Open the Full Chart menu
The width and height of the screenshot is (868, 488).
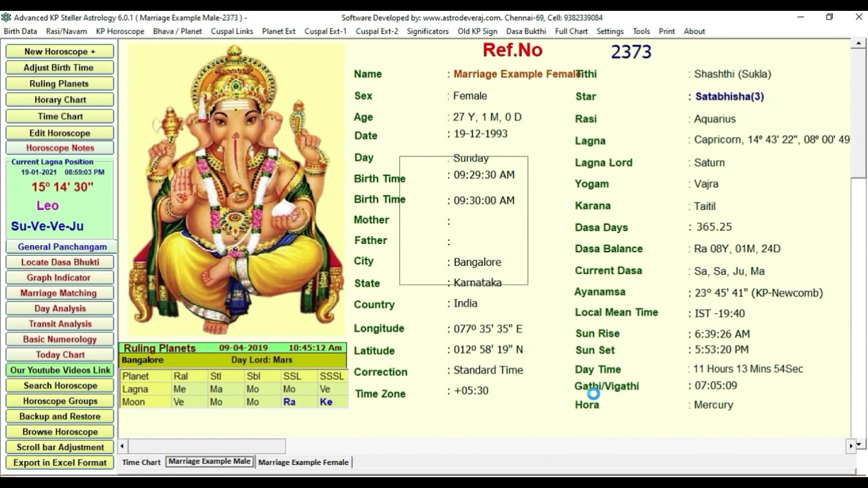[x=572, y=31]
